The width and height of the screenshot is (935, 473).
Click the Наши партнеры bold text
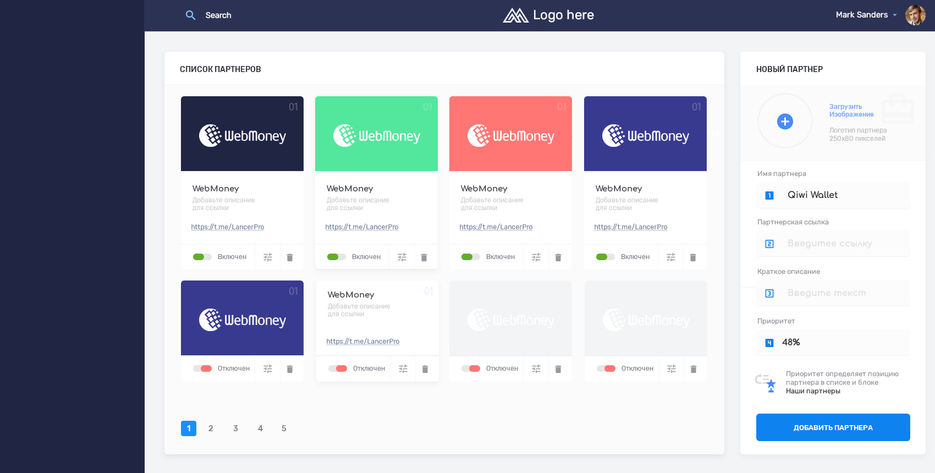pos(813,391)
